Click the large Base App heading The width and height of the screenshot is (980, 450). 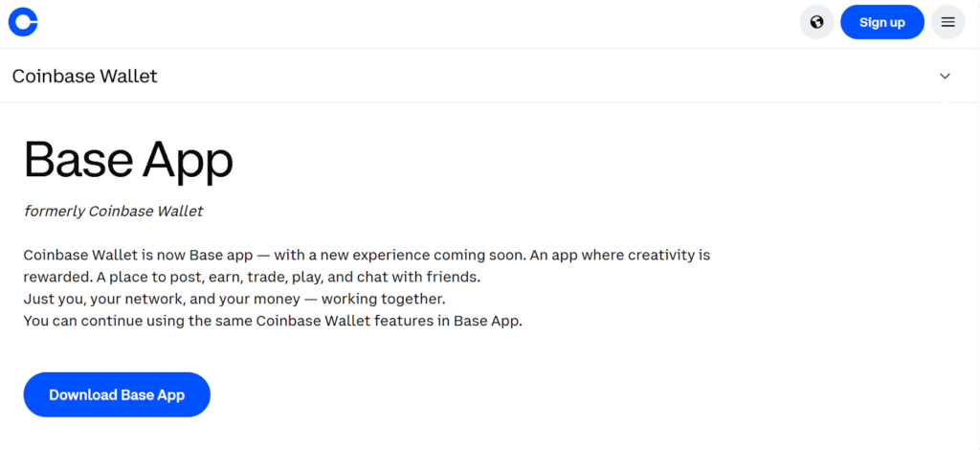coord(128,159)
